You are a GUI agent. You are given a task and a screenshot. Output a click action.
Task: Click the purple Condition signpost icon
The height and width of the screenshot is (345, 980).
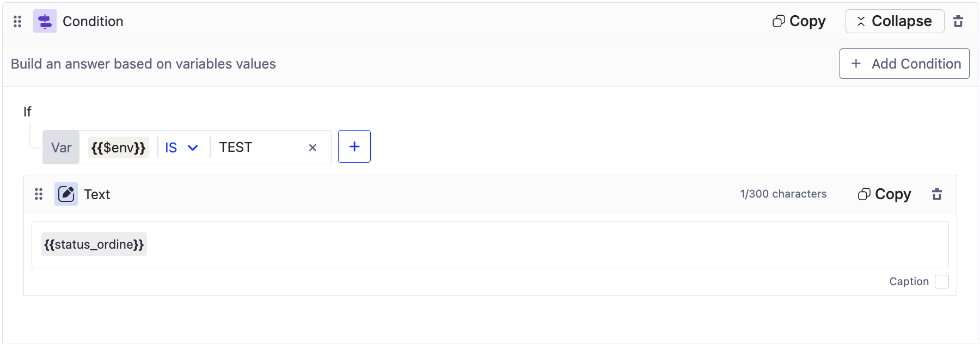(45, 21)
